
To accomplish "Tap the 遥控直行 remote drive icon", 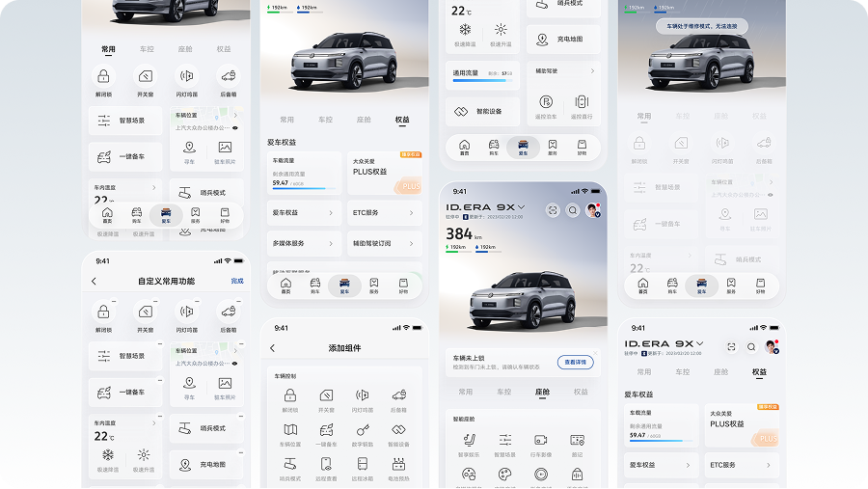I will (582, 101).
